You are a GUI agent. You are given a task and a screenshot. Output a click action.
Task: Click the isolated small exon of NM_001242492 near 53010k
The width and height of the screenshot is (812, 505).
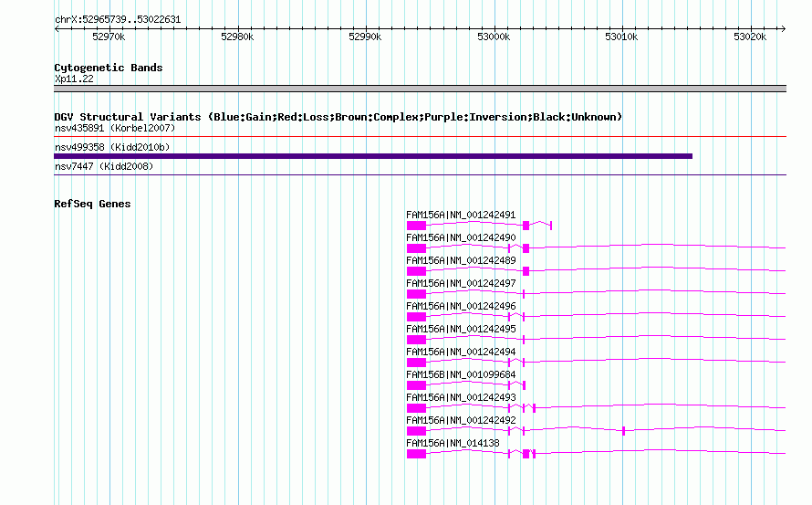pos(623,431)
